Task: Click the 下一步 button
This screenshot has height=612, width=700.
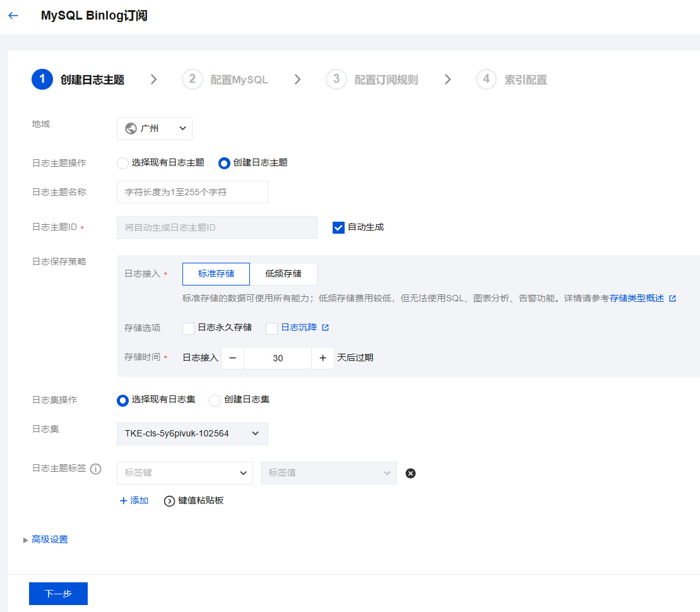Action: (58, 594)
